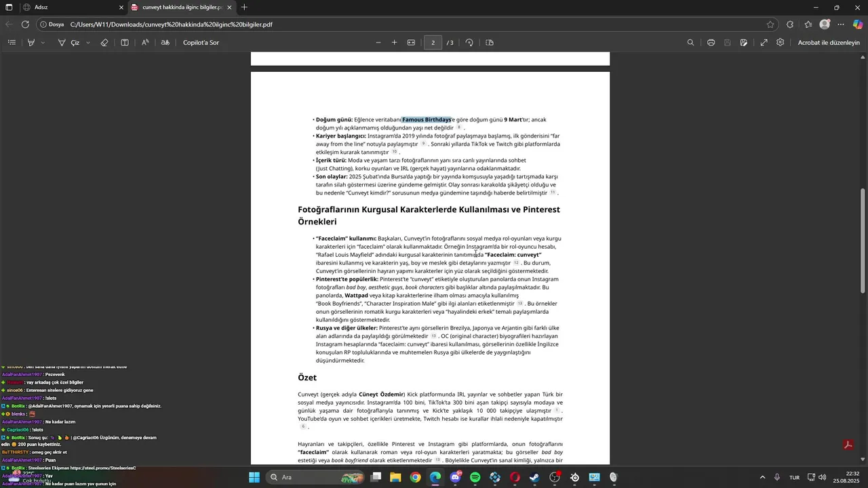Go back in browser
This screenshot has height=488, width=868.
point(9,24)
